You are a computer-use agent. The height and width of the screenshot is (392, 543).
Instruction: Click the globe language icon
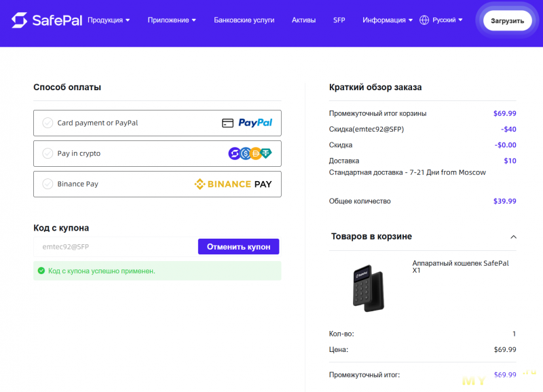click(424, 20)
